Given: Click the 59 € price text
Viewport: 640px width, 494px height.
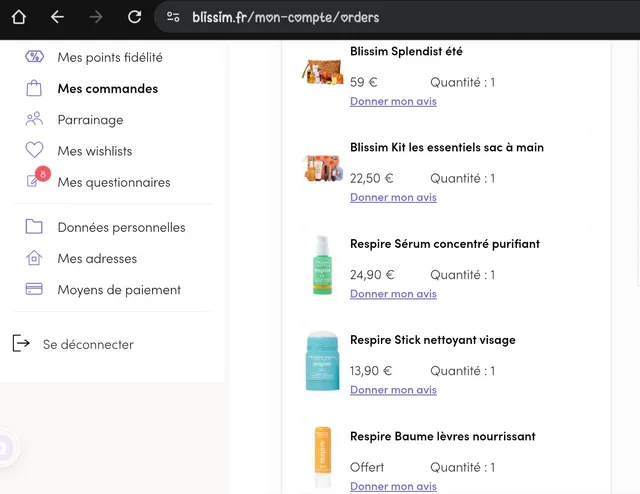Looking at the screenshot, I should 364,82.
